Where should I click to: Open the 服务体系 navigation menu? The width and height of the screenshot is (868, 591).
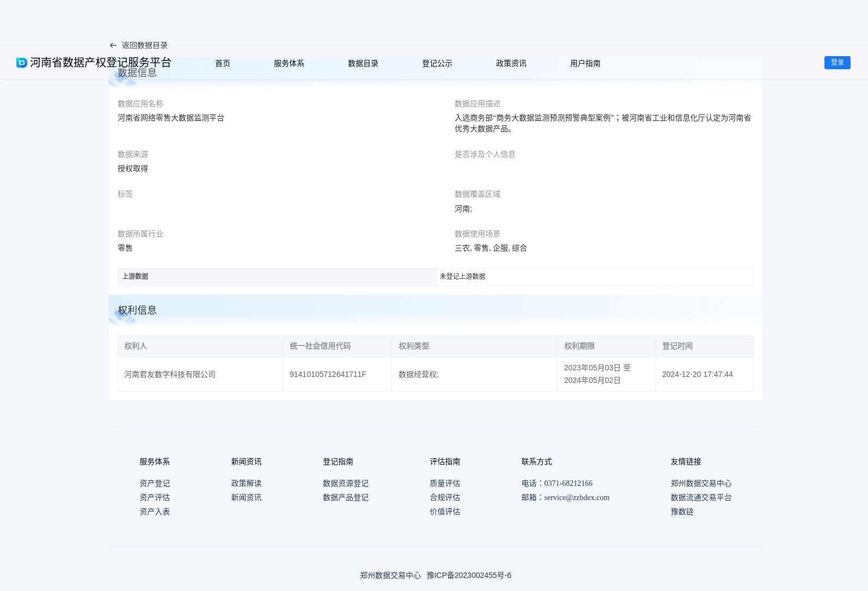point(289,63)
